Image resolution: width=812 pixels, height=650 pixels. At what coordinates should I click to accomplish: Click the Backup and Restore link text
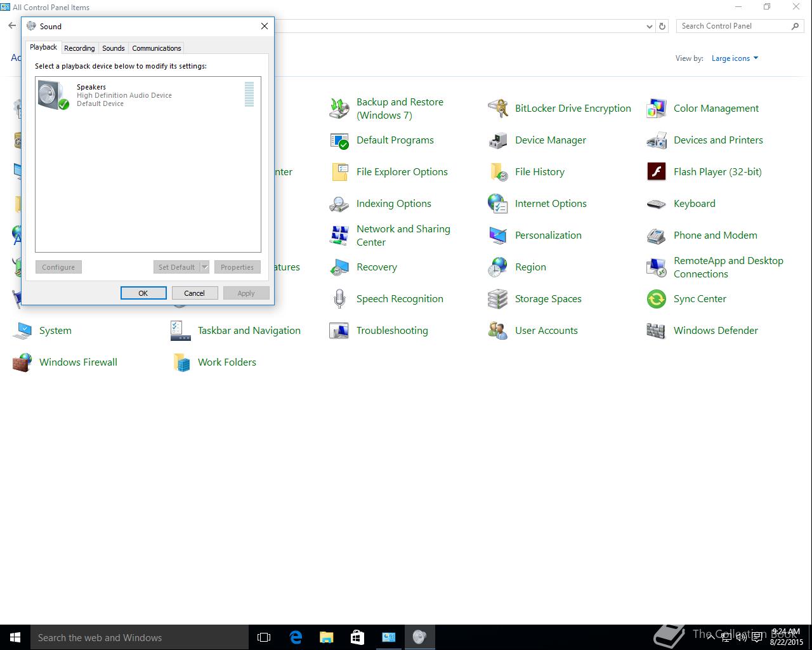(x=400, y=109)
